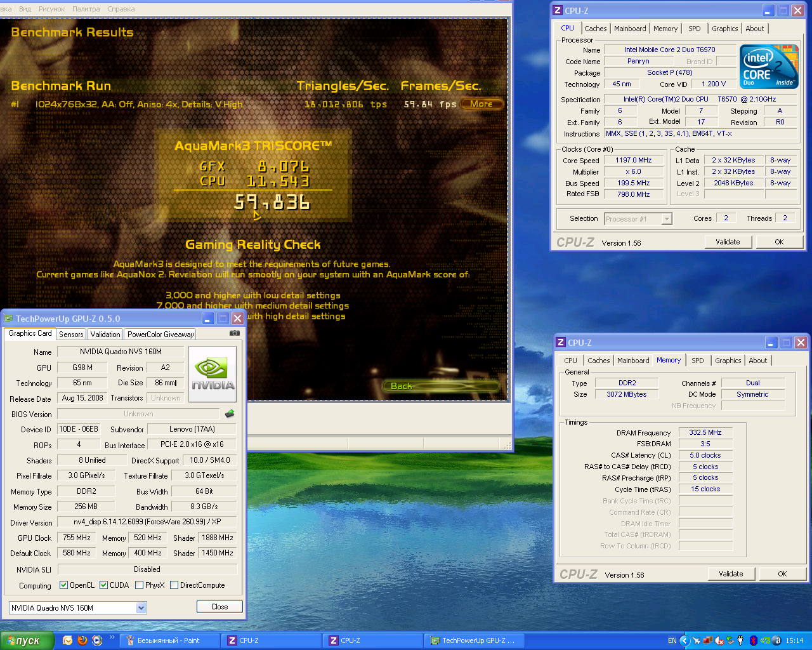Open the Палитра menu in Paint

[x=86, y=9]
